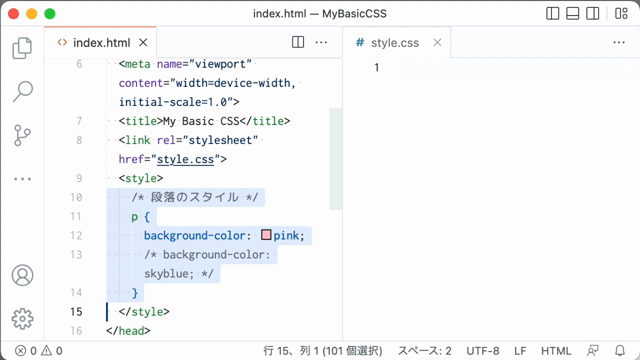
Task: Change language mode from HTML in status bar
Action: [x=556, y=351]
